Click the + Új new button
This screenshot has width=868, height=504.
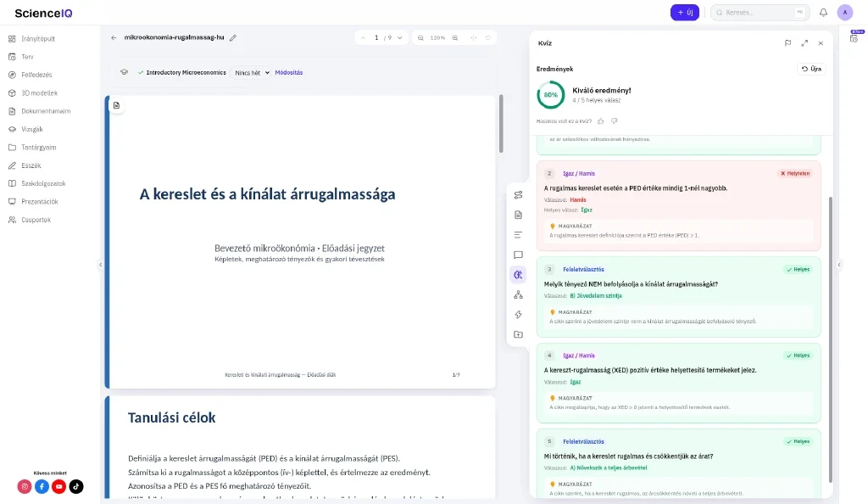click(684, 12)
